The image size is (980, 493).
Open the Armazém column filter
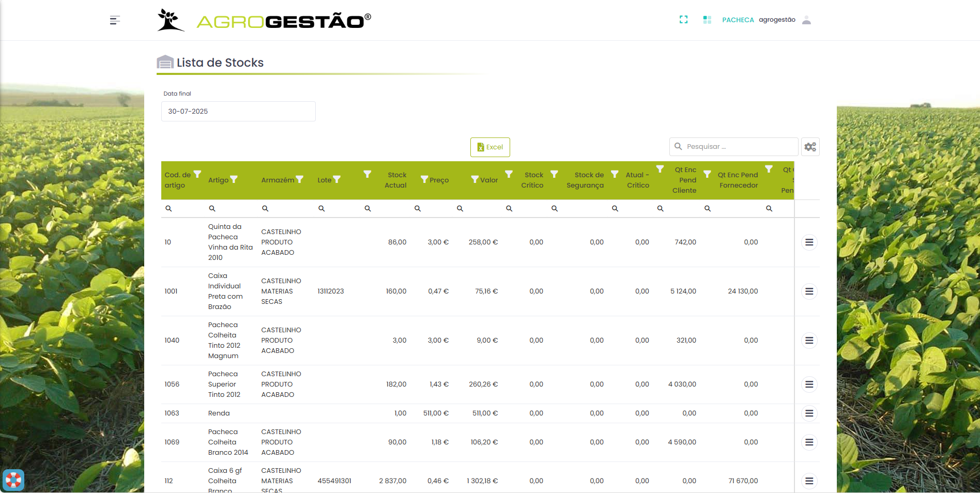299,179
